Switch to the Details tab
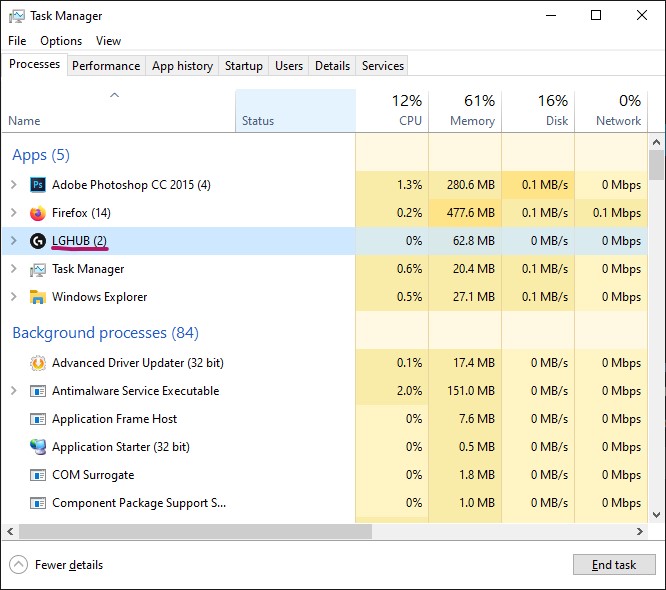Viewport: 666px width, 590px height. click(x=333, y=66)
